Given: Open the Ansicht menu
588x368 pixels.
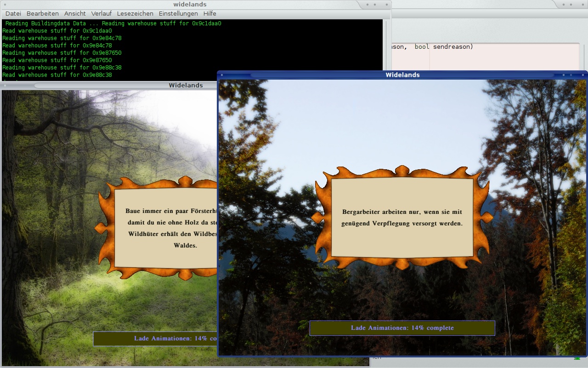Looking at the screenshot, I should [x=75, y=14].
